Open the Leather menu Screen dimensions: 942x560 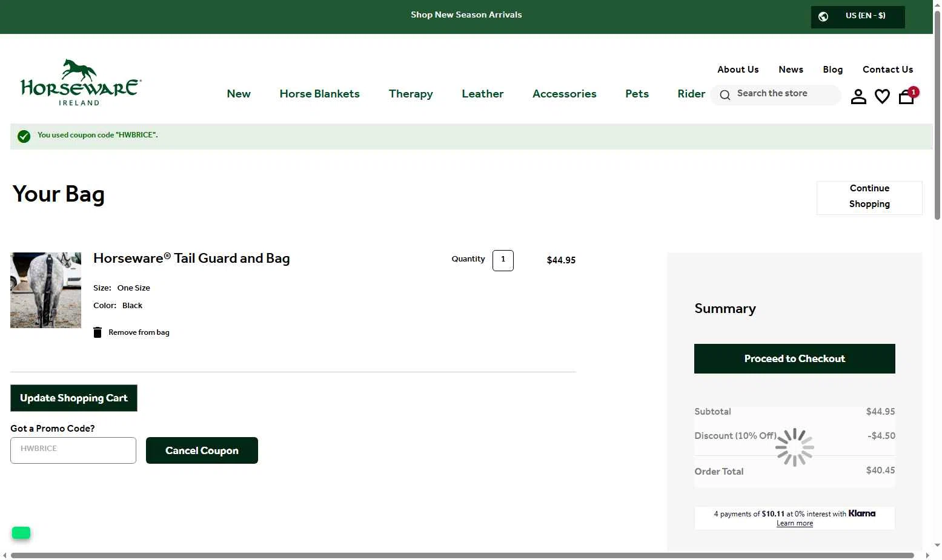tap(482, 94)
